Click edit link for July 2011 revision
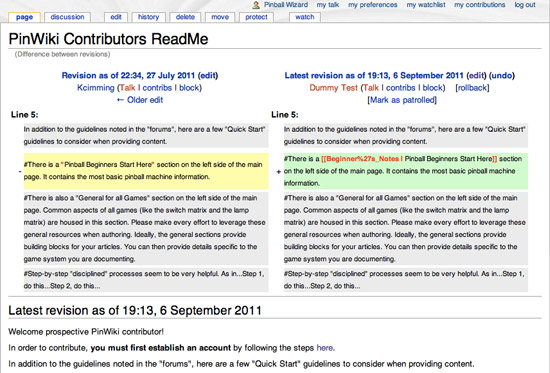Screen dimensions: 550x373 point(208,75)
